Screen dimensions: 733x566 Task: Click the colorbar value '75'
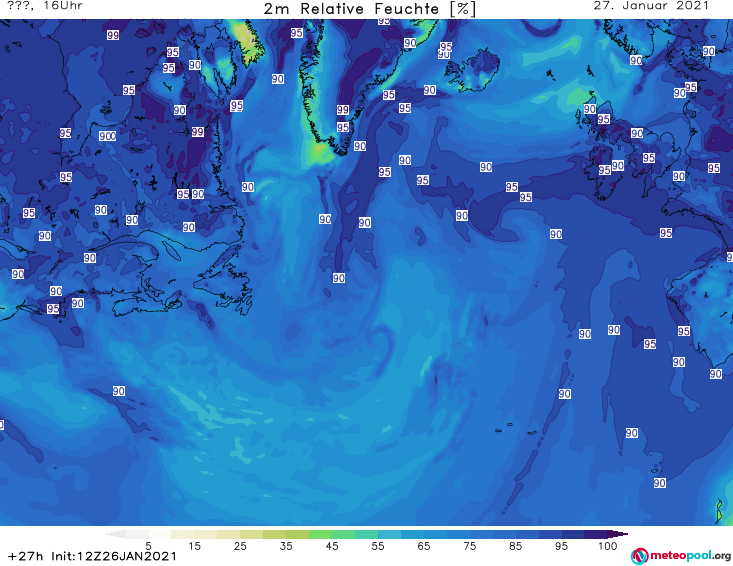pos(469,546)
